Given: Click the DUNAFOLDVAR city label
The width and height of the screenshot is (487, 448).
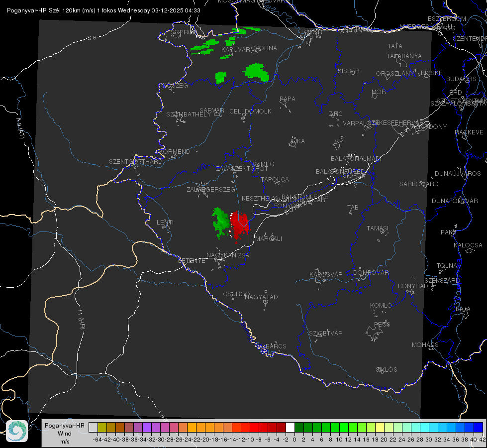Looking at the screenshot, I should pyautogui.click(x=455, y=201).
